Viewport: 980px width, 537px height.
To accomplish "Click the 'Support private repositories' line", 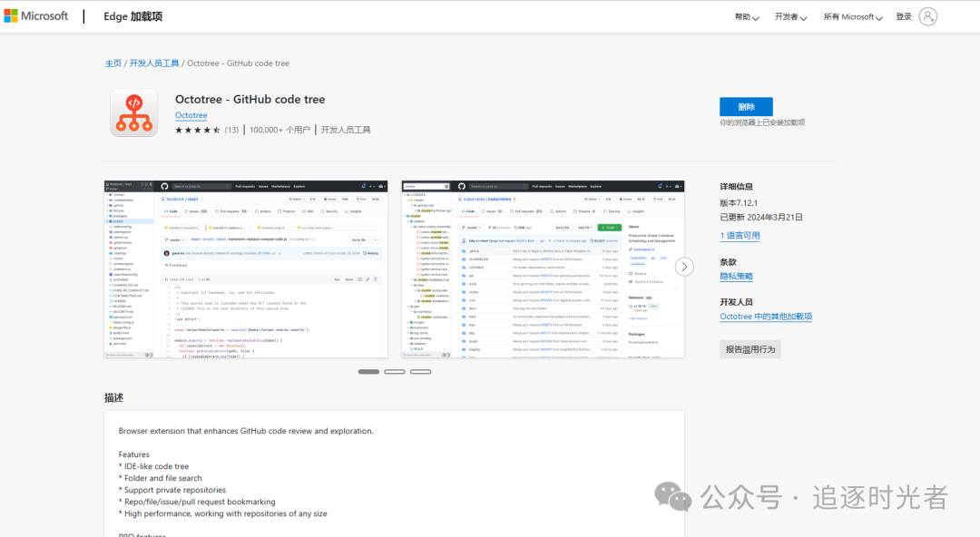I will pos(172,490).
